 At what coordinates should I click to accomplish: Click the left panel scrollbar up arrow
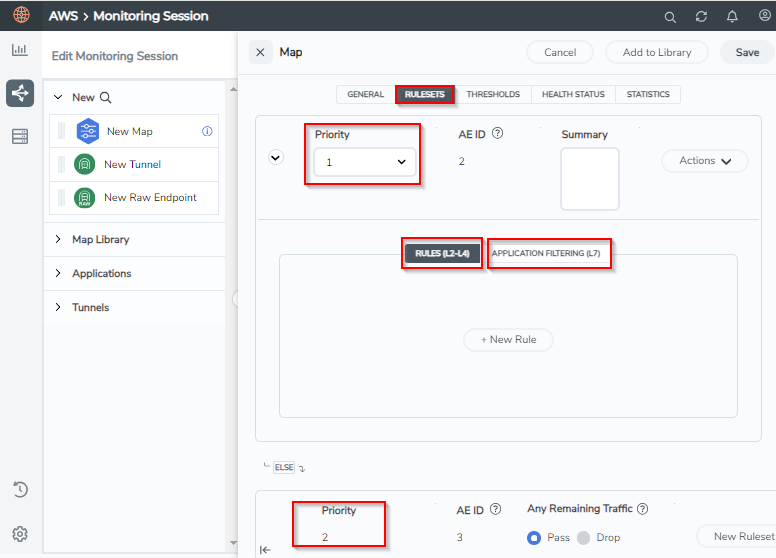click(x=233, y=90)
